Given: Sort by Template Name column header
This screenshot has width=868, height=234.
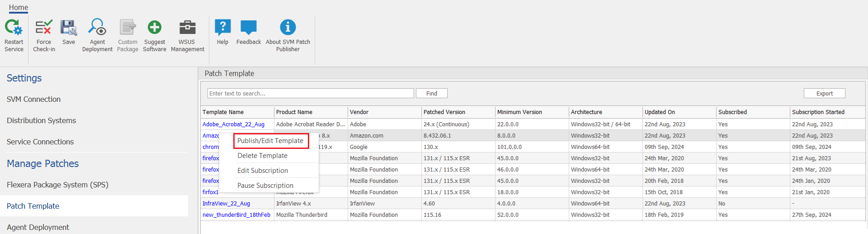Looking at the screenshot, I should click(237, 112).
